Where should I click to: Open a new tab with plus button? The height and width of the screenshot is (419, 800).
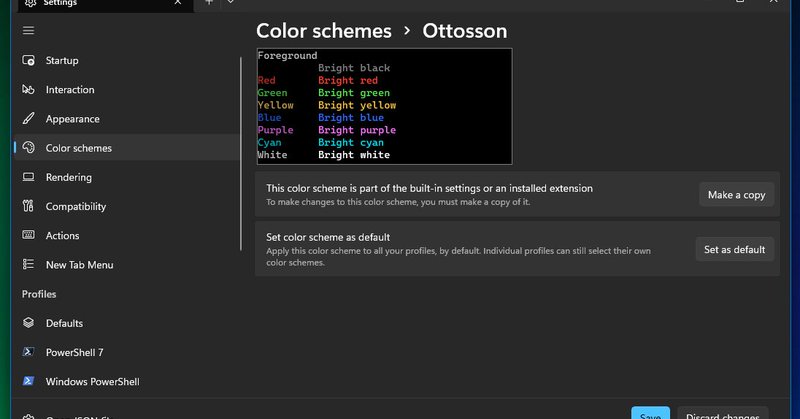click(209, 3)
